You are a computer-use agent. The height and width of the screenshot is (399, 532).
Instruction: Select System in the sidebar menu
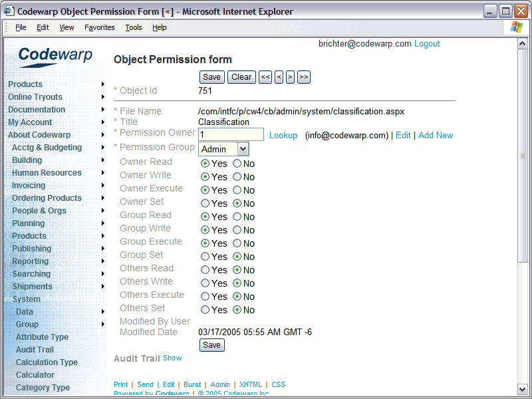click(26, 299)
